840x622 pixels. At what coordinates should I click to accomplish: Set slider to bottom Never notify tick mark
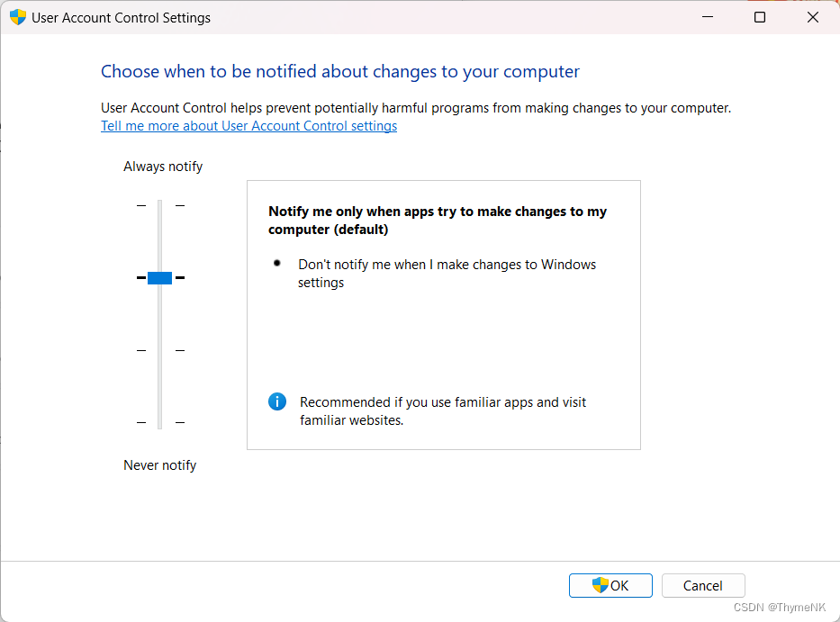click(159, 422)
